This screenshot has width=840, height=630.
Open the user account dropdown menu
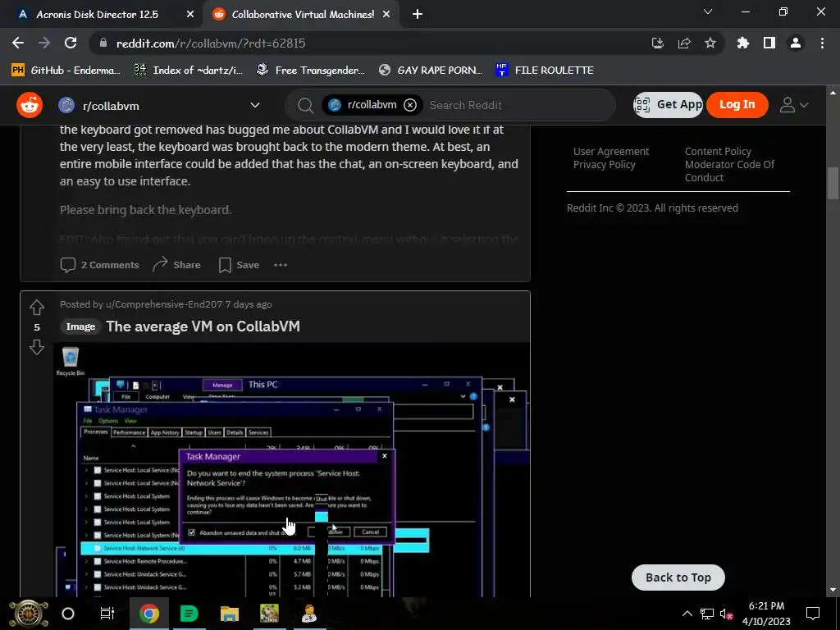point(793,105)
